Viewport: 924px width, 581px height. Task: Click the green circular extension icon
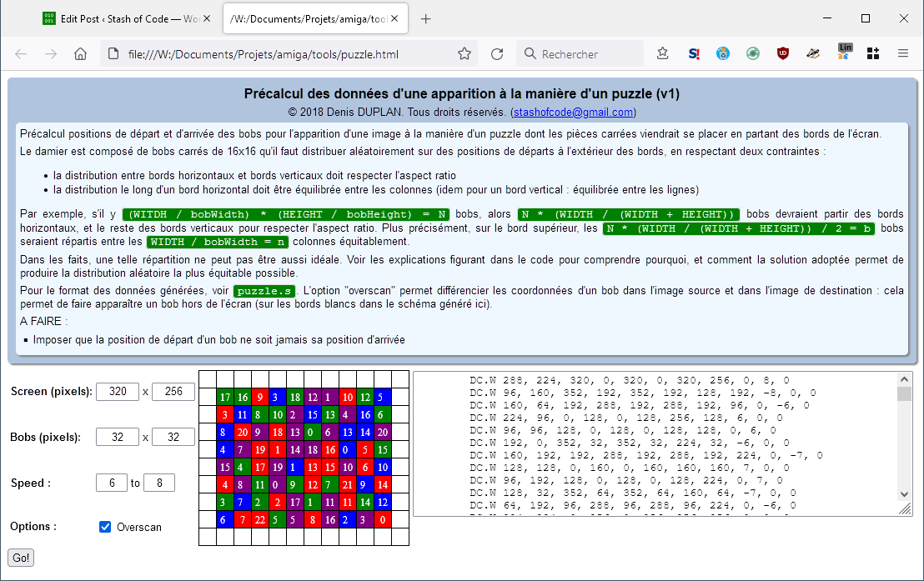pos(753,54)
